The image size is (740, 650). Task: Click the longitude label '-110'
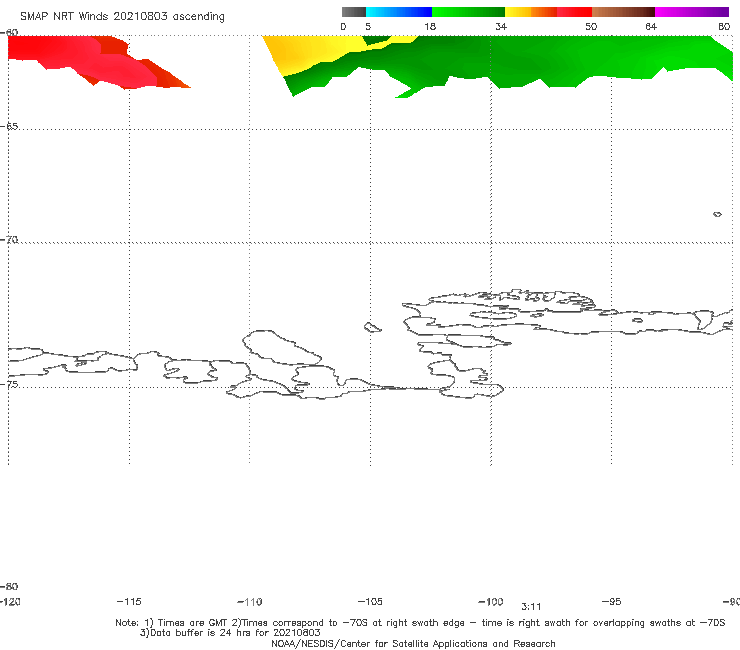[250, 602]
